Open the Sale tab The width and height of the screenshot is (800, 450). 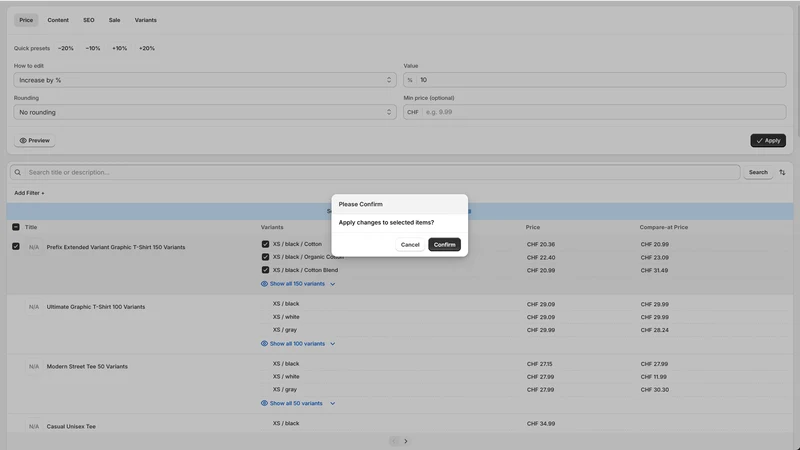click(x=114, y=20)
